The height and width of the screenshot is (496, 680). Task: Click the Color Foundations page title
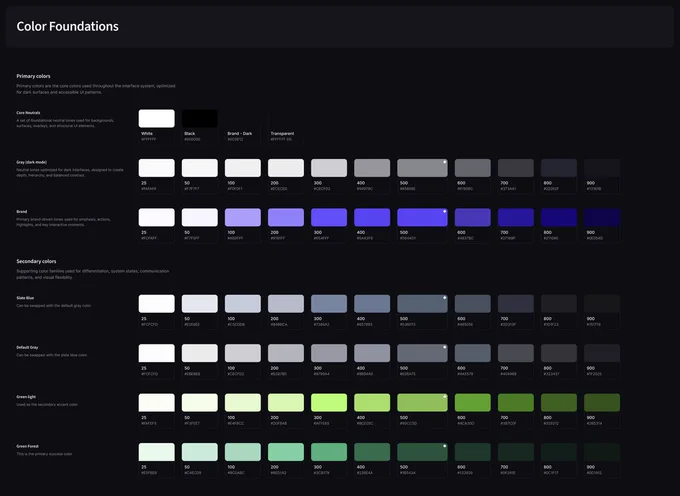click(67, 26)
